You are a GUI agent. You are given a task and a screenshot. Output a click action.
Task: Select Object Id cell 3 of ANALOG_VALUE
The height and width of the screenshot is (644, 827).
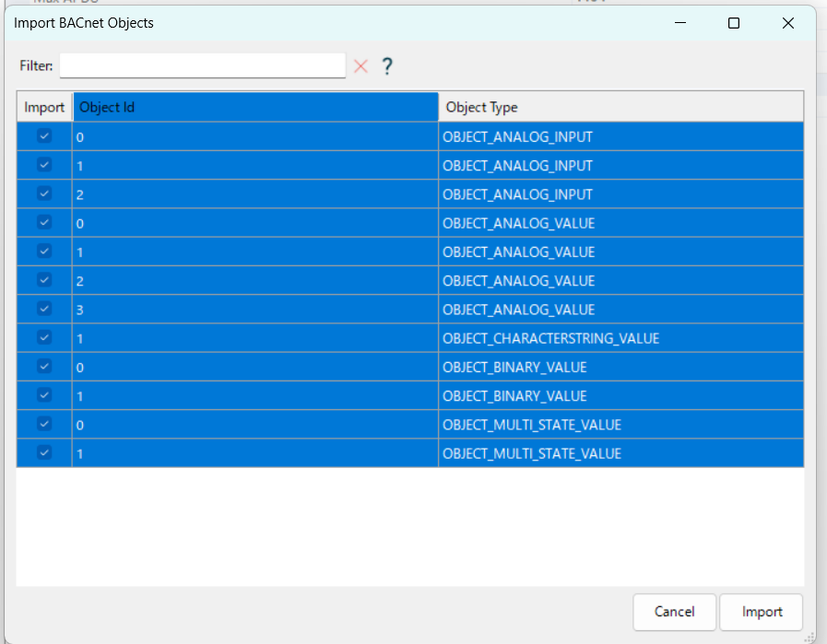255,310
